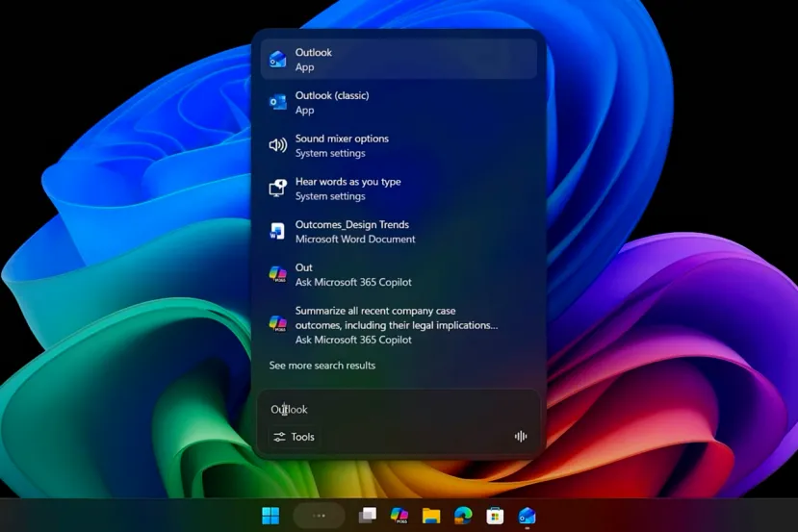798x532 pixels.
Task: Click the "Microsoft Word Document" subtitle
Action: click(x=355, y=239)
